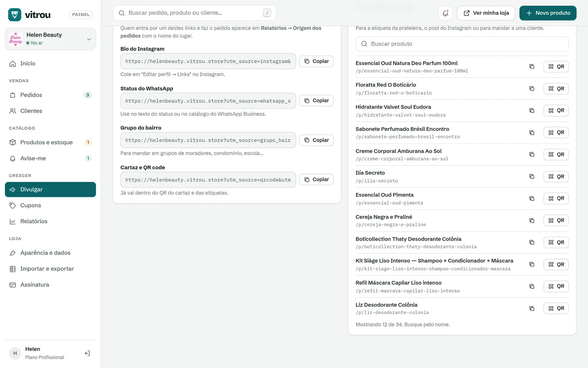Open Aparência e dados
This screenshot has width=588, height=368.
click(x=50, y=253)
